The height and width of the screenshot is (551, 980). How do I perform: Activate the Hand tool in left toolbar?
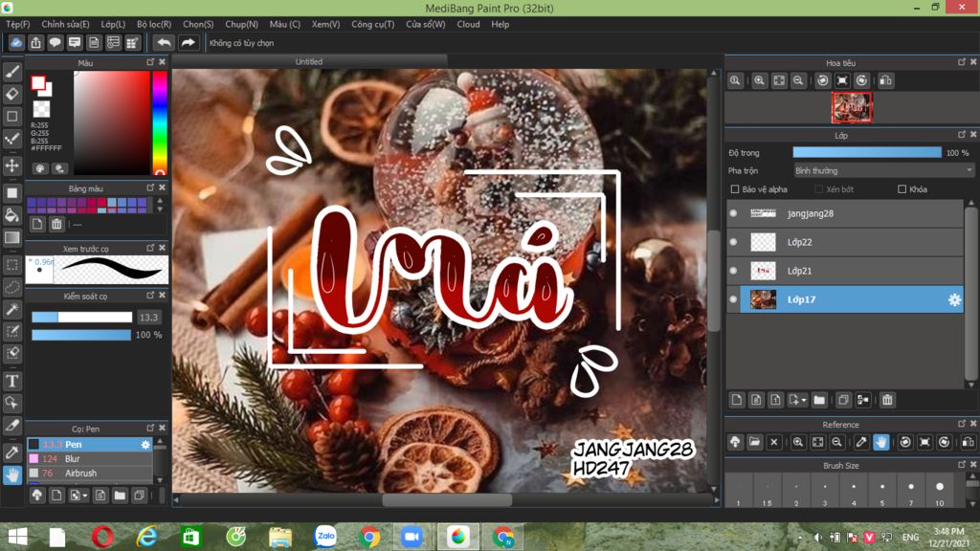pyautogui.click(x=11, y=475)
